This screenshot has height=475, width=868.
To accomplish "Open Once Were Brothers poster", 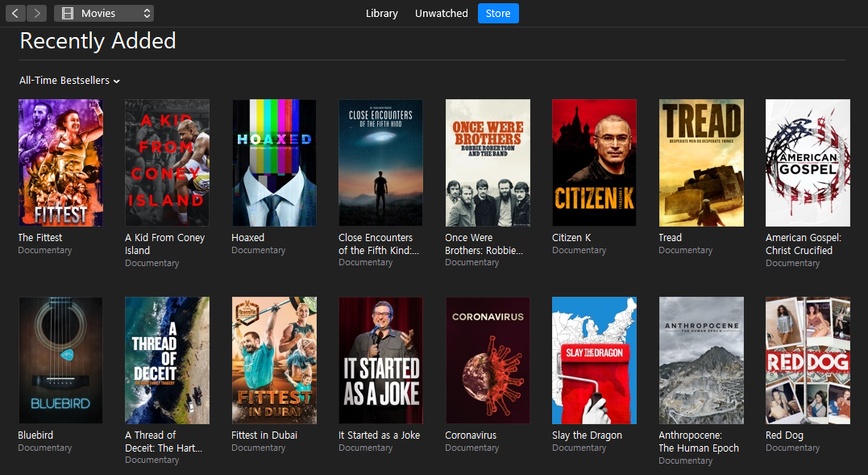I will [488, 163].
